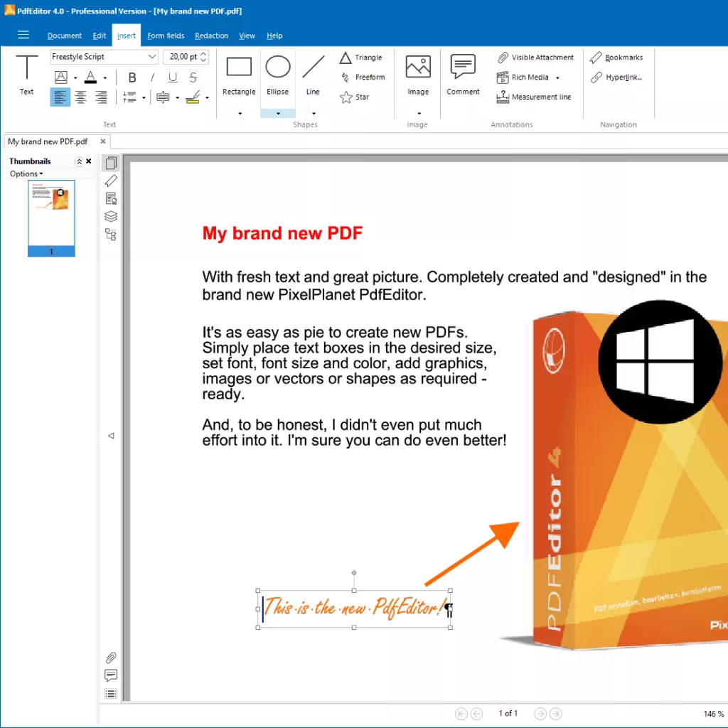Viewport: 728px width, 728px height.
Task: Add a Visible Attachment
Action: (535, 58)
